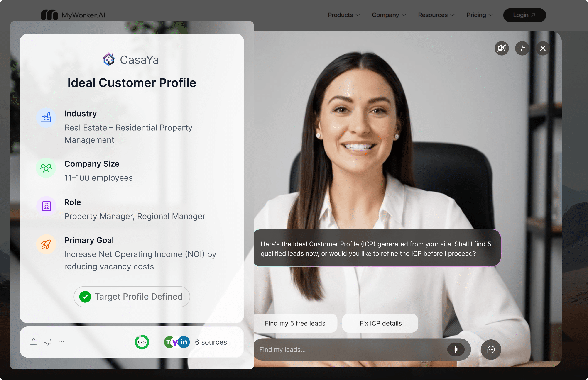View the 6 sources list
This screenshot has width=588, height=380.
click(x=211, y=342)
